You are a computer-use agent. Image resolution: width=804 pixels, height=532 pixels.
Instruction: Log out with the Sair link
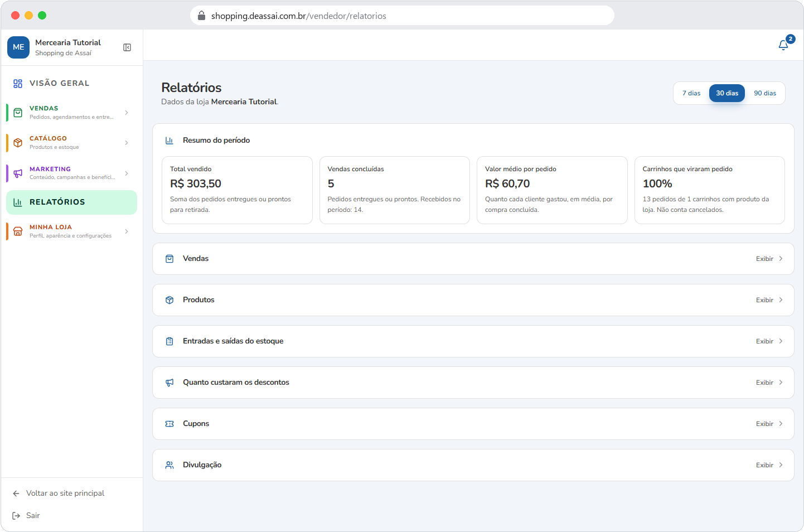point(33,516)
